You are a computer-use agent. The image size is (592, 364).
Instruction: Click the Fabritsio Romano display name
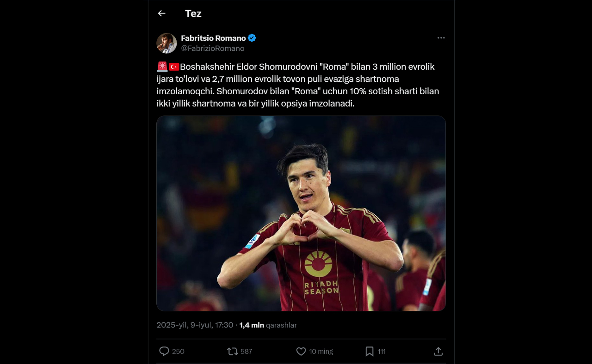pos(213,38)
